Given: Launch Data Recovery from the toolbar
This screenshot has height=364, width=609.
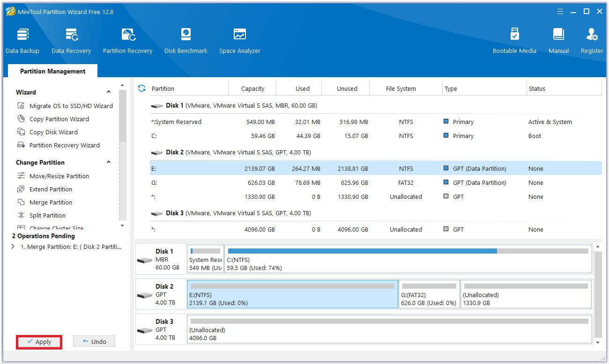Looking at the screenshot, I should [x=71, y=41].
